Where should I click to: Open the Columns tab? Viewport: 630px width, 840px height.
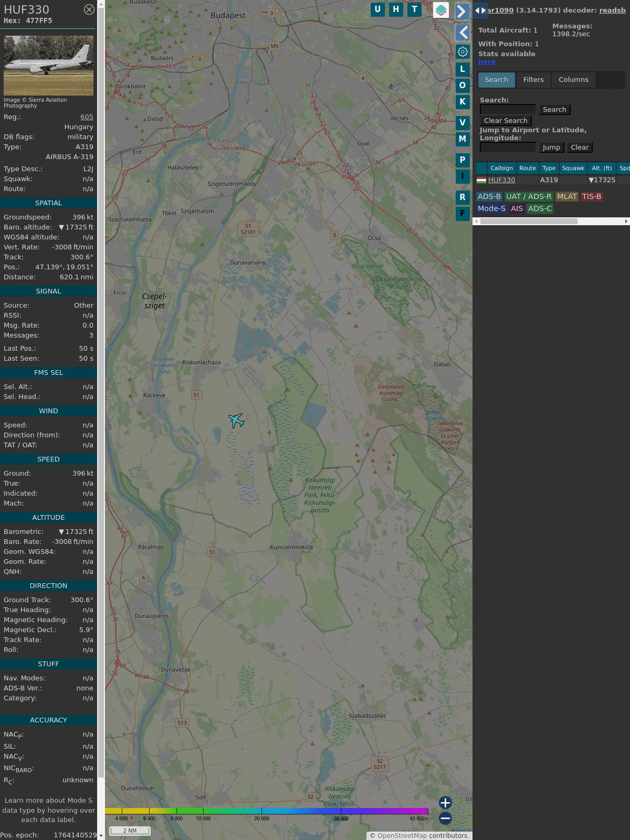click(573, 80)
